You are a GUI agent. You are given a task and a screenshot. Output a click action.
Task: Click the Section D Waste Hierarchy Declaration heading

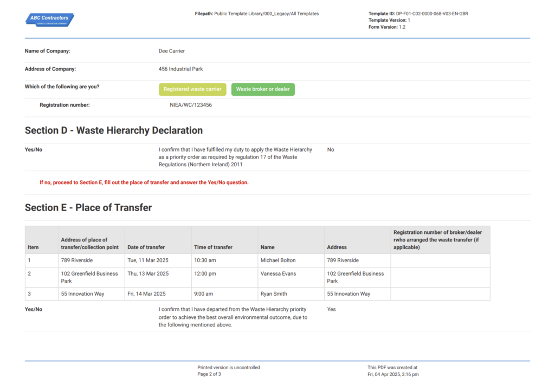114,130
